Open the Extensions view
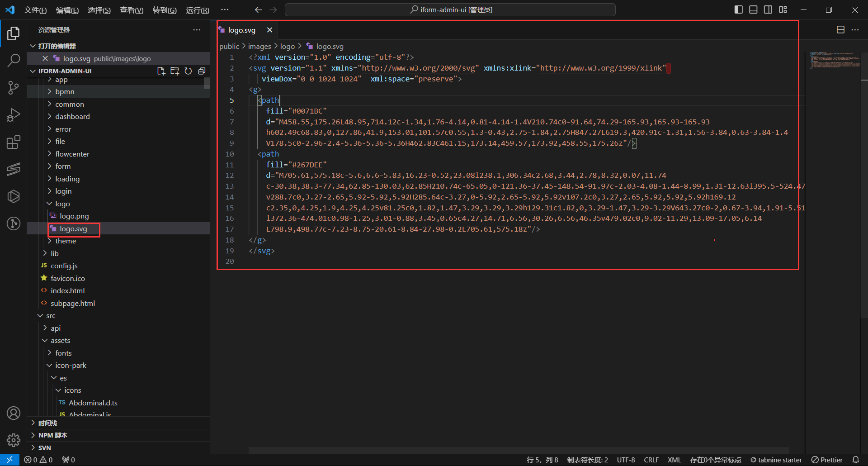 14,143
